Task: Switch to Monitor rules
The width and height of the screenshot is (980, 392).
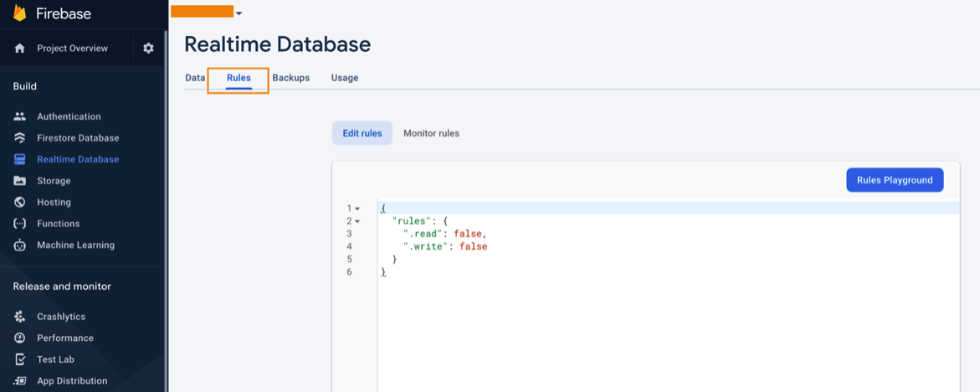Action: [x=431, y=133]
